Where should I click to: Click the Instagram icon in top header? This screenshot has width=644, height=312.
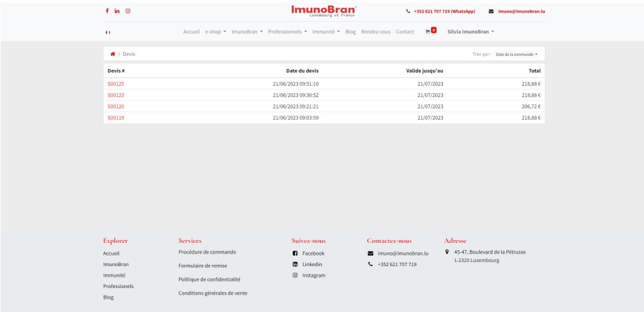coord(128,11)
